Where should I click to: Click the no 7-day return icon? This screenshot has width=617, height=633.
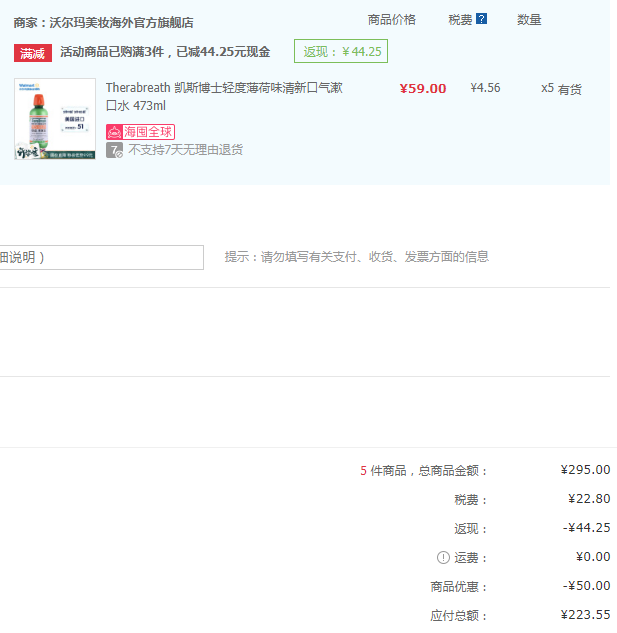[114, 150]
